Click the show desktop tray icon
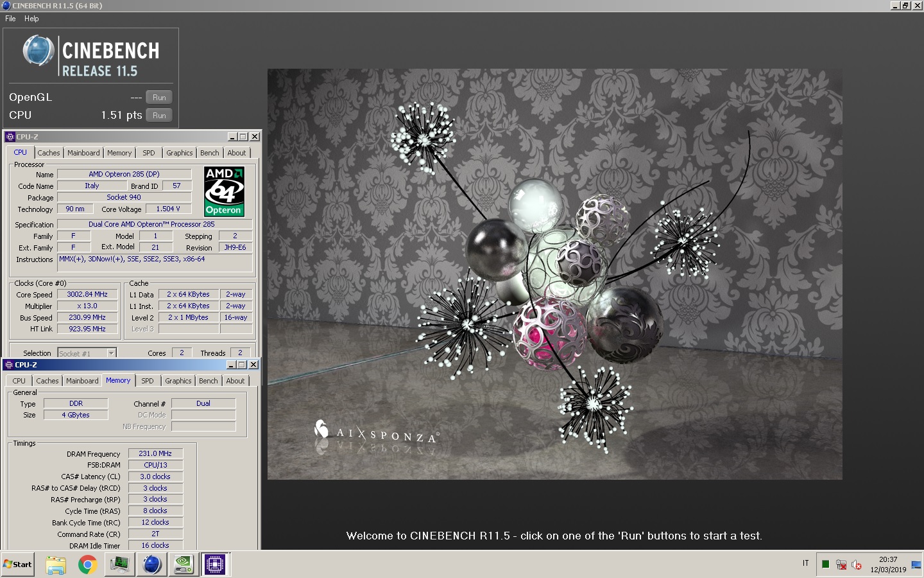Image resolution: width=924 pixels, height=578 pixels. (916, 565)
